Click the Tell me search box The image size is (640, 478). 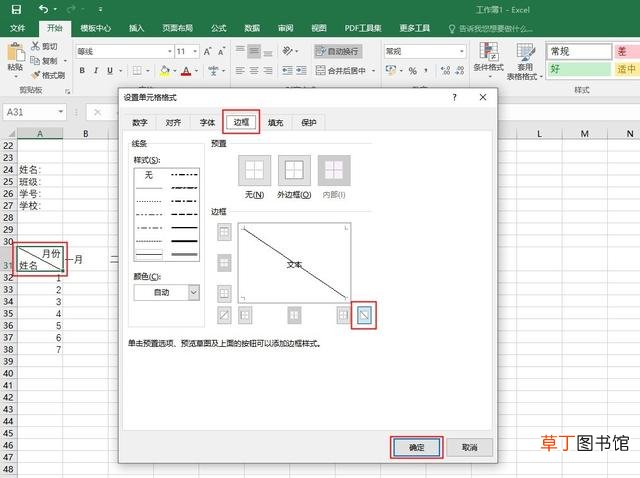[491, 28]
